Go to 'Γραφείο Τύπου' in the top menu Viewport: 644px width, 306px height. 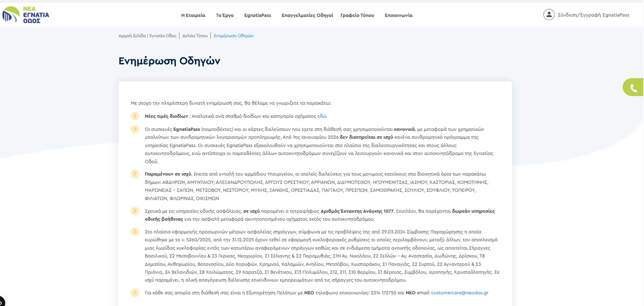tap(357, 15)
